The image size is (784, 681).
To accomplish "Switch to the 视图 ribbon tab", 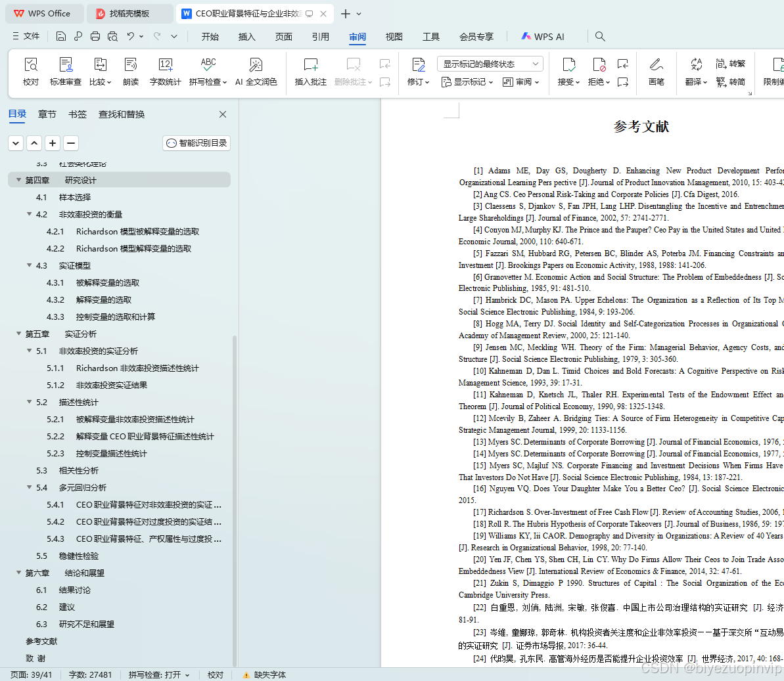I will tap(394, 37).
